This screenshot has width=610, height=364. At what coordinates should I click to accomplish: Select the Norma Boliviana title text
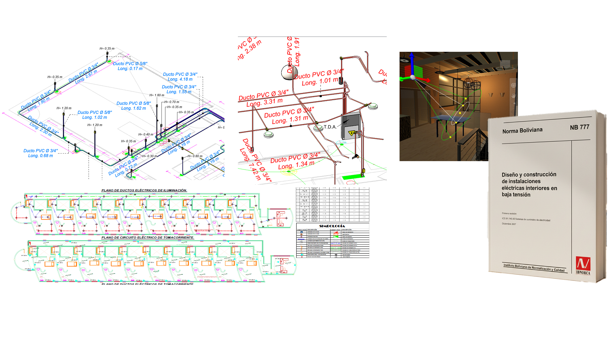coord(522,130)
